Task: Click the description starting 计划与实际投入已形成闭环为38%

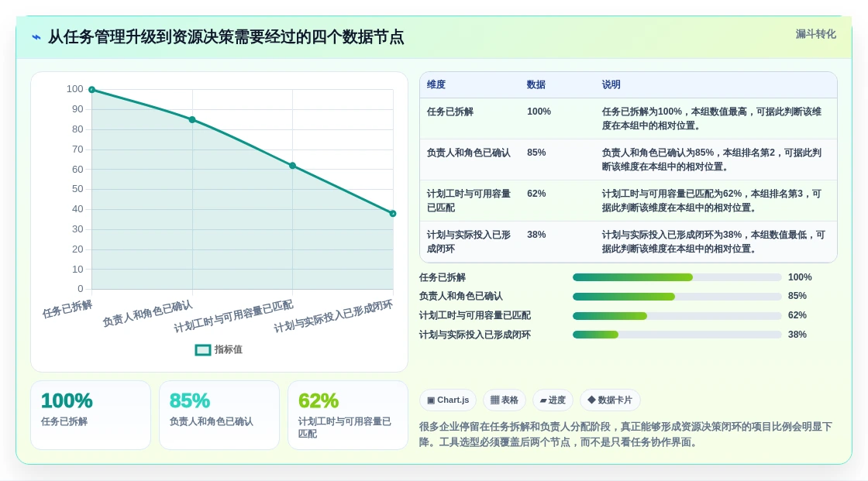Action: click(713, 242)
